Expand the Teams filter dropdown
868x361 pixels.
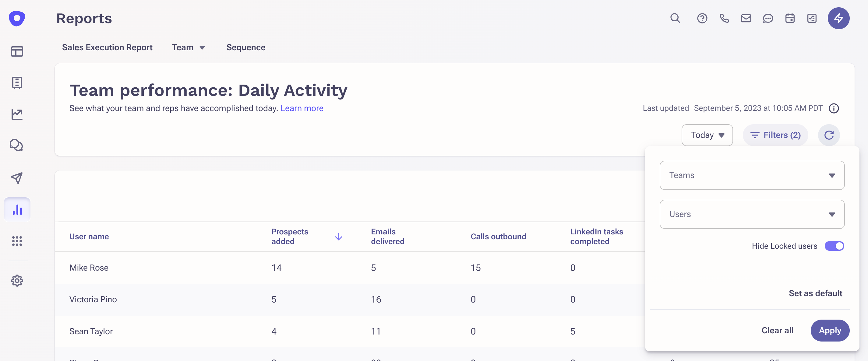[x=752, y=175]
